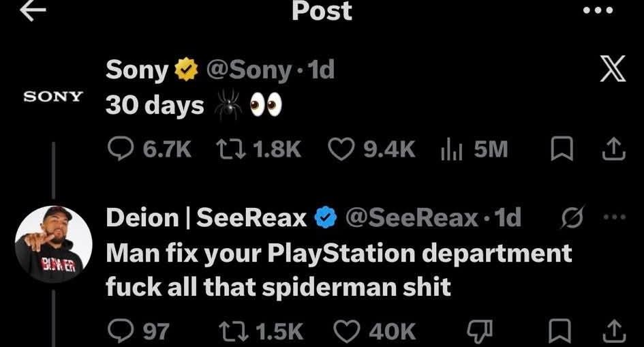This screenshot has height=347, width=644.
Task: Open the Sony display name link
Action: pos(137,70)
